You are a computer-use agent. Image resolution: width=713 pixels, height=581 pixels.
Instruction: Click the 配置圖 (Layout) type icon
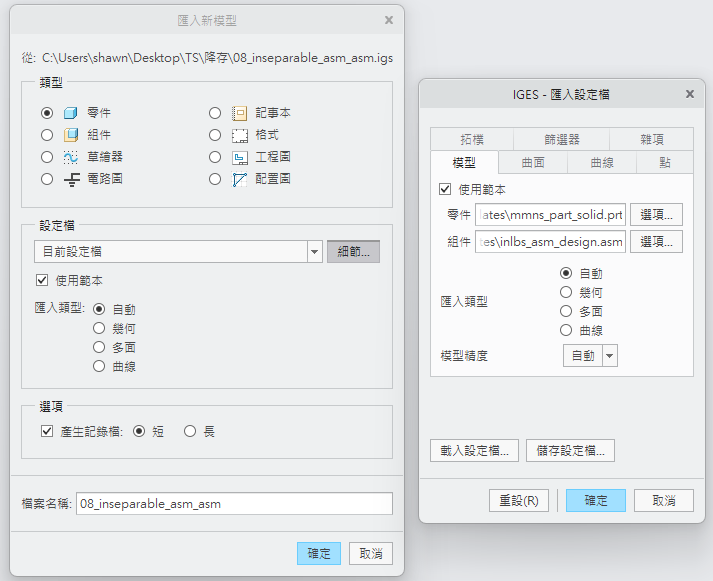pyautogui.click(x=239, y=179)
